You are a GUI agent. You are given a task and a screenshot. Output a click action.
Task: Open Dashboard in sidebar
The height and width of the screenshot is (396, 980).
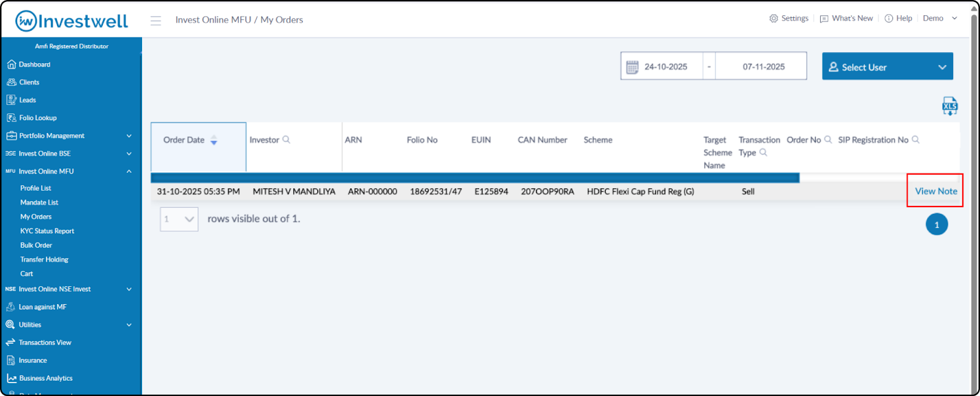pos(34,64)
